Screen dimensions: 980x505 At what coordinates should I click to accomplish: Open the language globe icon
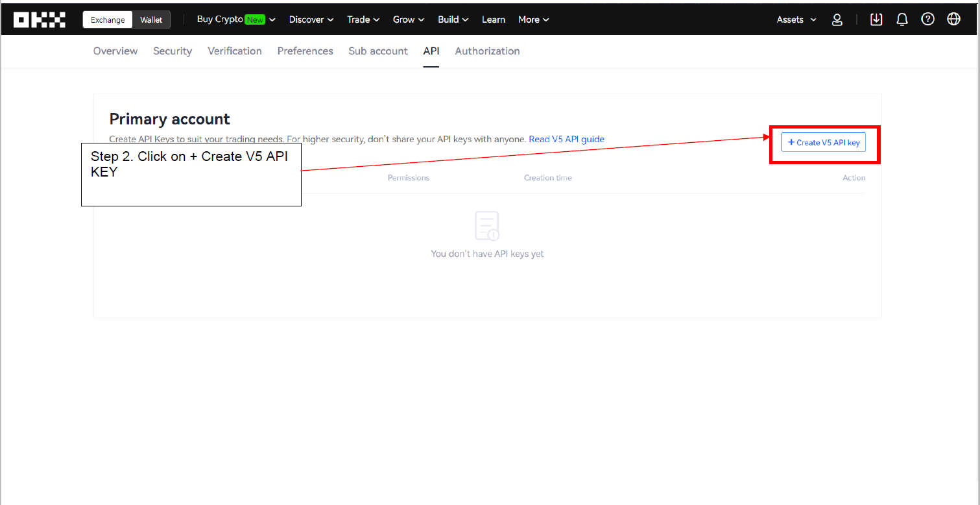coord(954,19)
